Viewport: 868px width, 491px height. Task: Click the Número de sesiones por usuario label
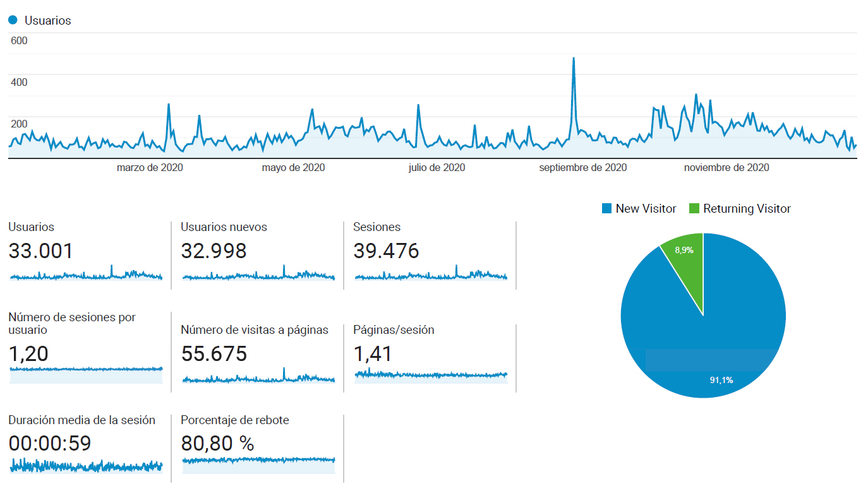(72, 323)
